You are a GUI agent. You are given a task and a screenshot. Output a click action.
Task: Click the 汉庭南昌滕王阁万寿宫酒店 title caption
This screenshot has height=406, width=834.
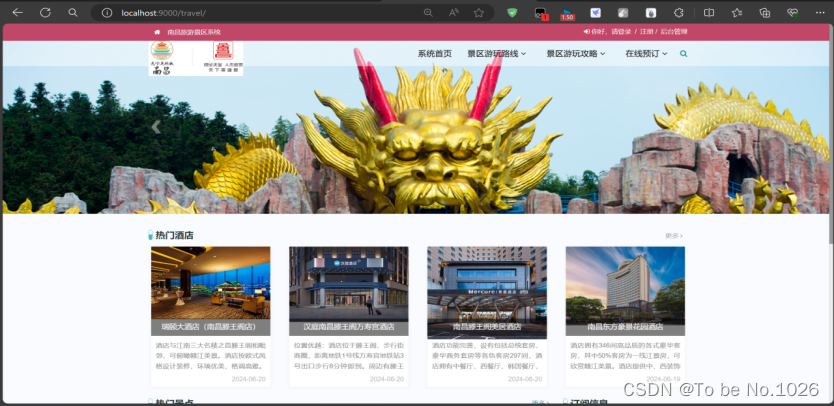tap(349, 327)
